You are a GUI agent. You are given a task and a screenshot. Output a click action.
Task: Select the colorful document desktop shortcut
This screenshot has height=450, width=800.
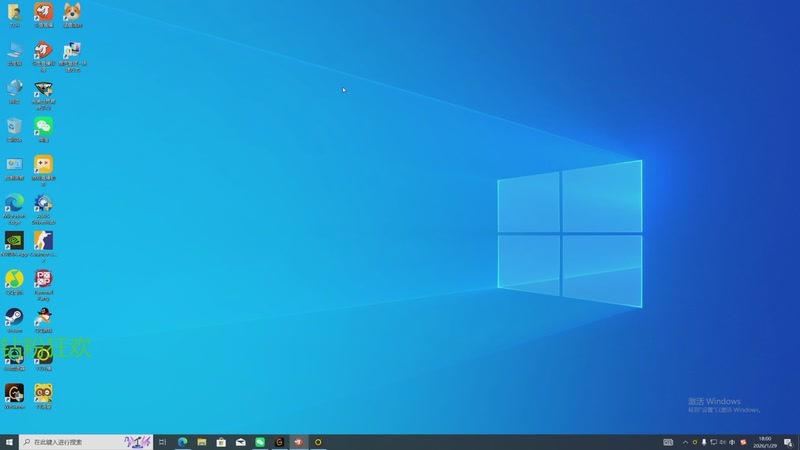tap(72, 56)
